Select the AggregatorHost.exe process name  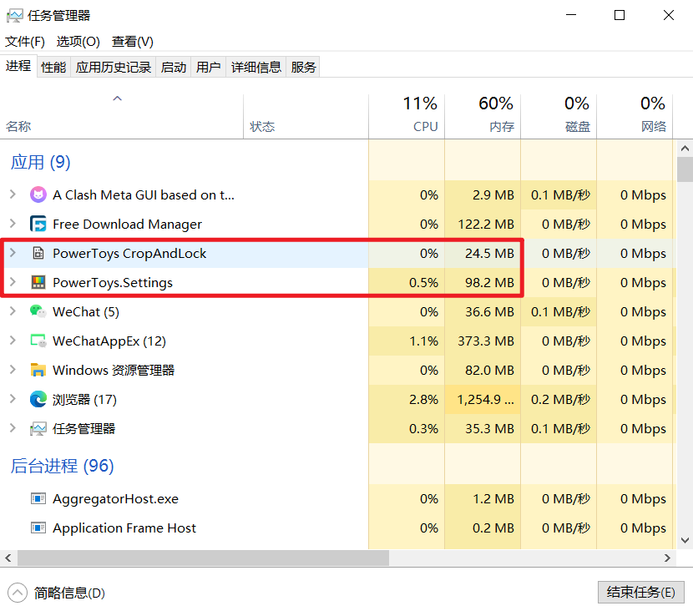coord(115,499)
